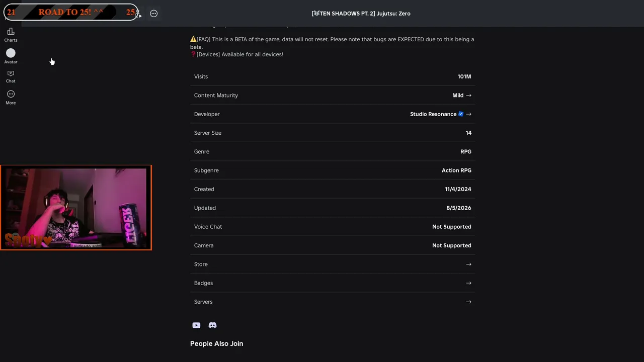Expand the Badges row arrow
This screenshot has height=362, width=644.
(468, 283)
